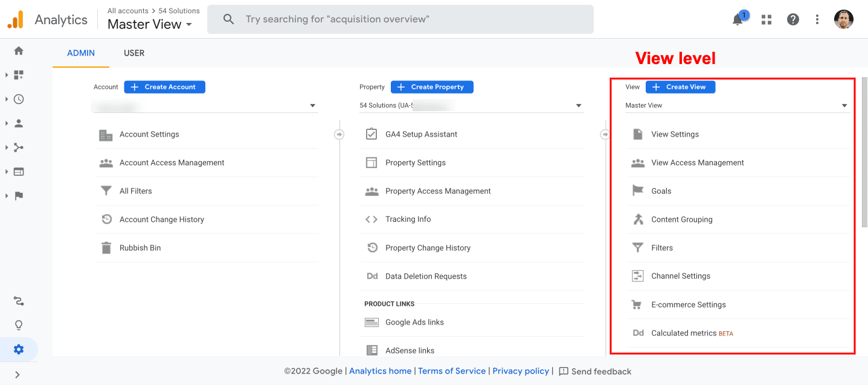This screenshot has width=868, height=385.
Task: Expand the Customisation section arrow
Action: tap(7, 75)
